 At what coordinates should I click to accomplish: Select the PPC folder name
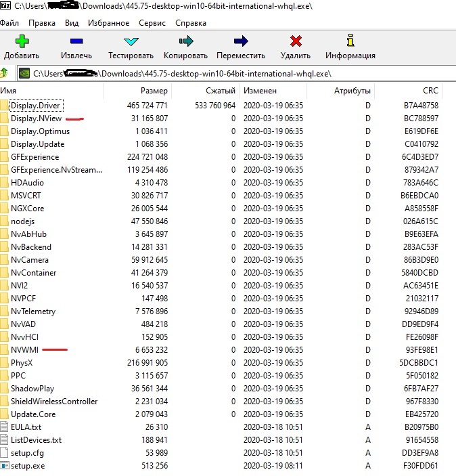coord(18,376)
